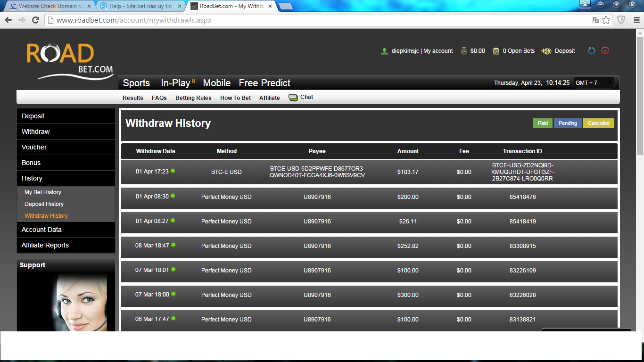Collapse the History sidebar section

coord(66,178)
